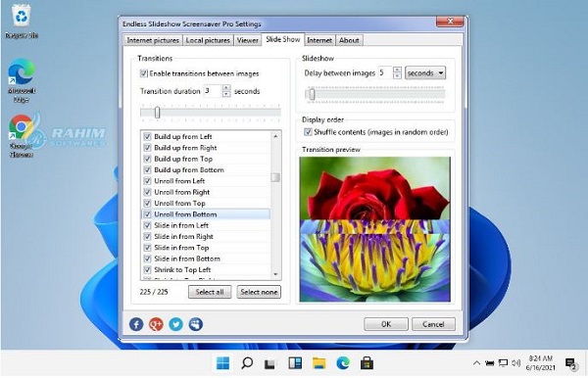Uncheck Build up from Right

coord(147,148)
